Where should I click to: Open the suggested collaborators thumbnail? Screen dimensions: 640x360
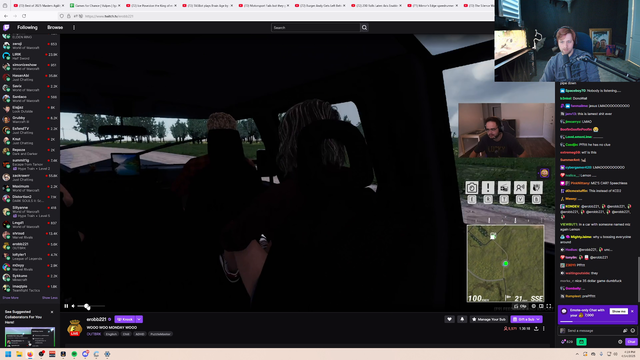[x=30, y=337]
